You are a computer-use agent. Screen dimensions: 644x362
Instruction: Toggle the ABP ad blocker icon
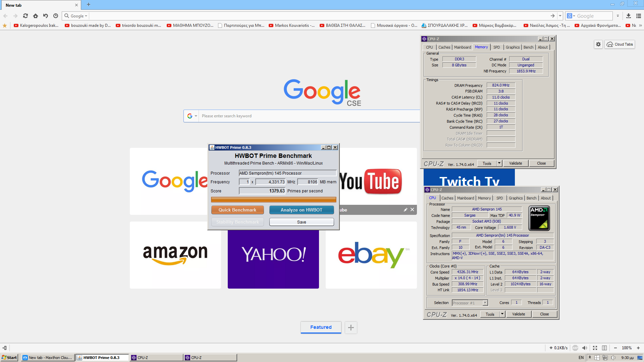[575, 348]
